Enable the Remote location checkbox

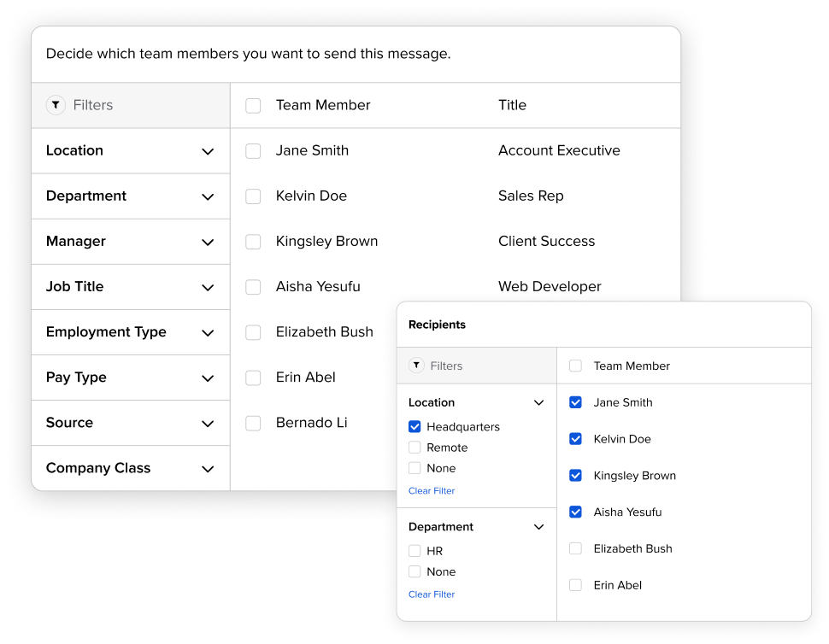coord(414,448)
